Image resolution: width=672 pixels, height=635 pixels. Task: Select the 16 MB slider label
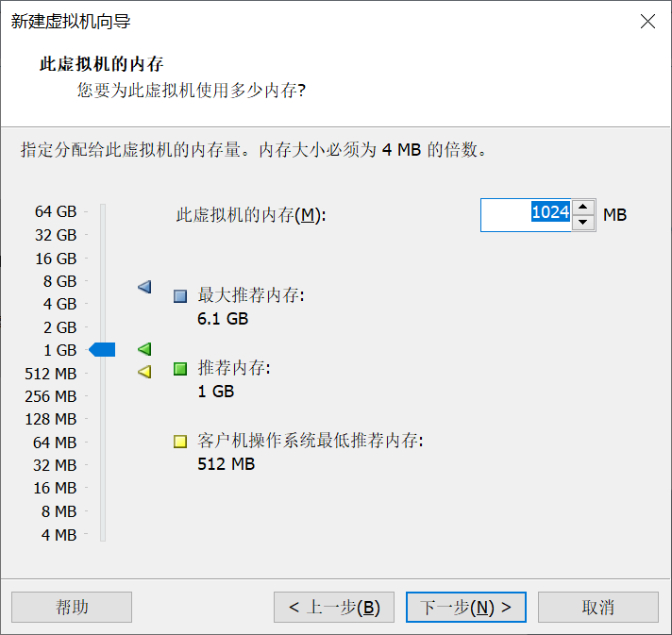[x=55, y=488]
